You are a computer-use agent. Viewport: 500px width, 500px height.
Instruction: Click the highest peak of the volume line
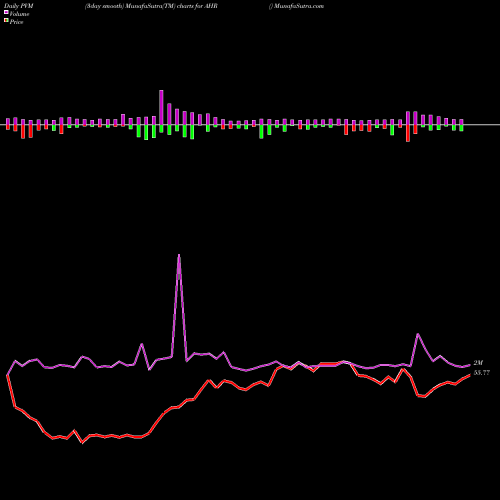pyautogui.click(x=179, y=255)
